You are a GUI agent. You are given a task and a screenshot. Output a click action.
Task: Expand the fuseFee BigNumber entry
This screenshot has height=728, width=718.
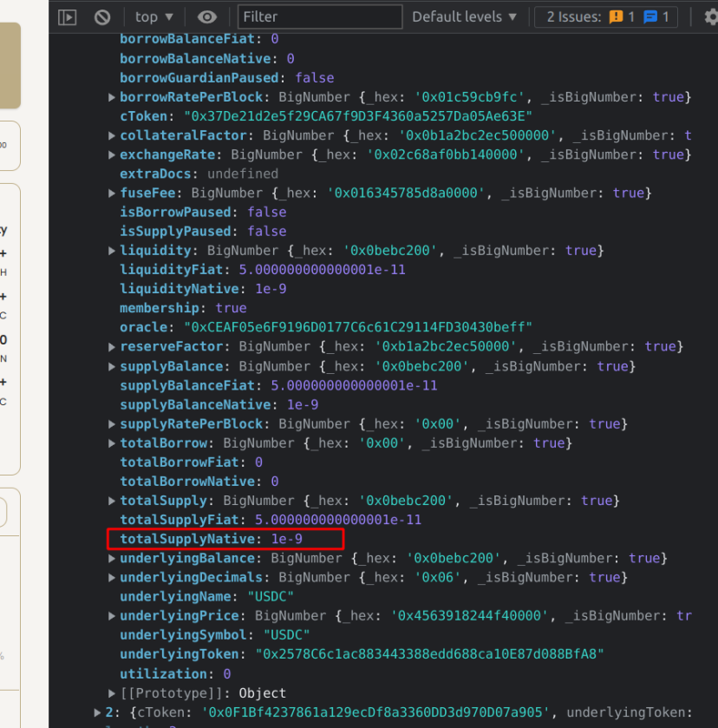pos(111,193)
